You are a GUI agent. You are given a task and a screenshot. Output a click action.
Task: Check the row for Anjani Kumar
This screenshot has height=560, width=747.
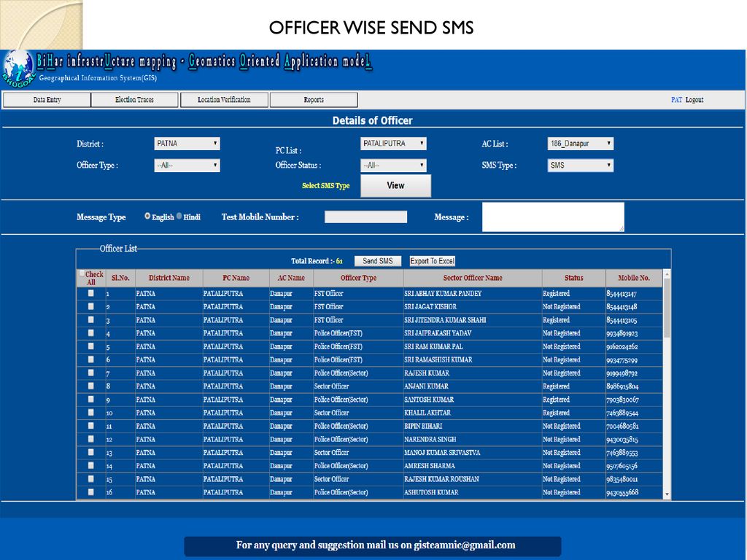pyautogui.click(x=91, y=386)
